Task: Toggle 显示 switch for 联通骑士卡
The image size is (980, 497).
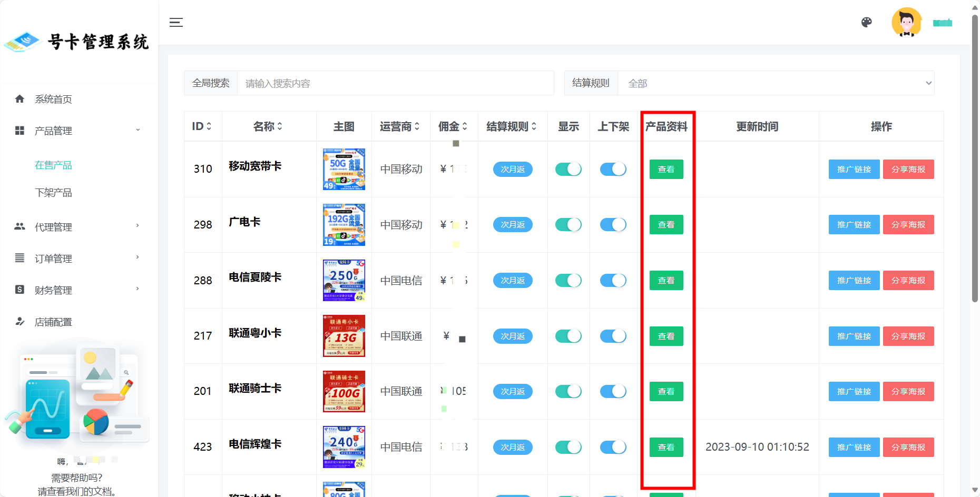Action: (x=569, y=391)
